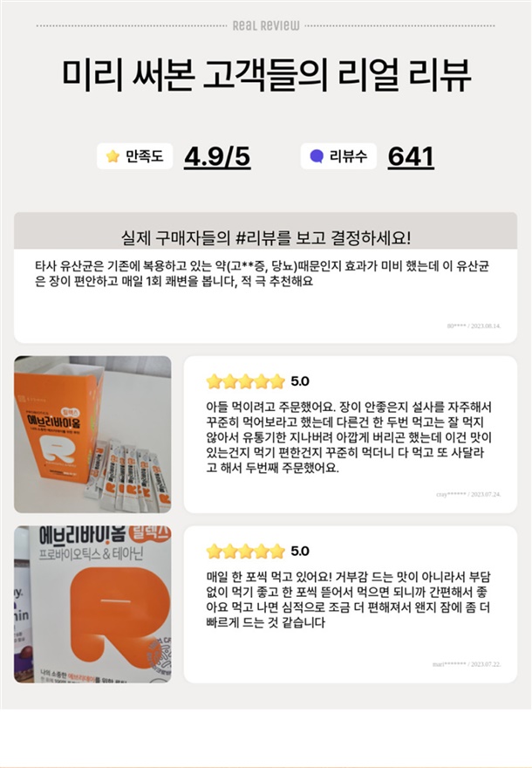Screen dimensions: 532x768
Task: Click the cray reviewer ID dated 2023.07.24
Action: click(x=468, y=494)
